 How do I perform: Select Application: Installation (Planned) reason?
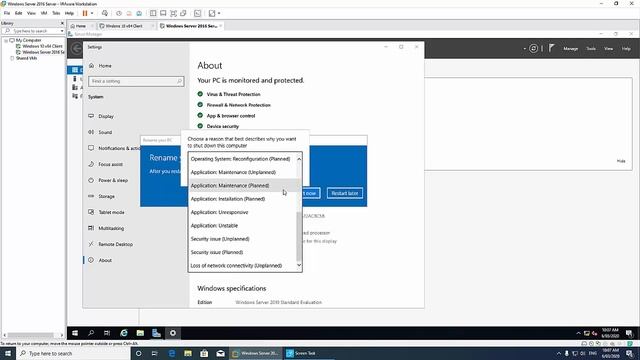click(242, 199)
